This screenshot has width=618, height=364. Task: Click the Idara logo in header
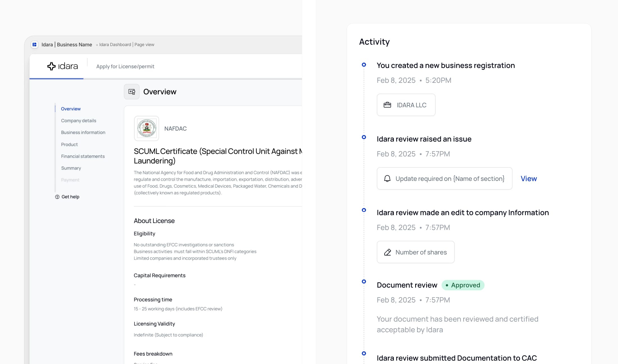point(62,66)
